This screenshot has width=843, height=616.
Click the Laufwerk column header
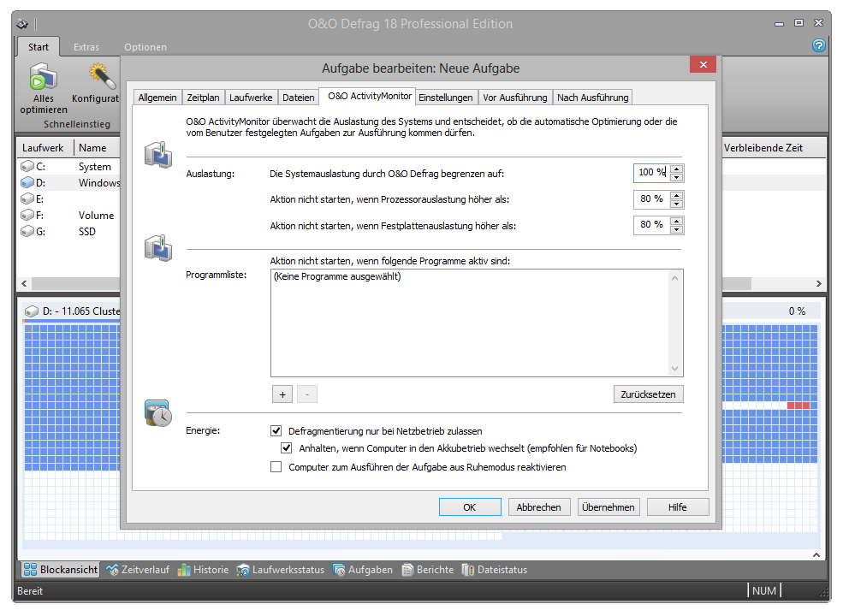click(x=45, y=148)
